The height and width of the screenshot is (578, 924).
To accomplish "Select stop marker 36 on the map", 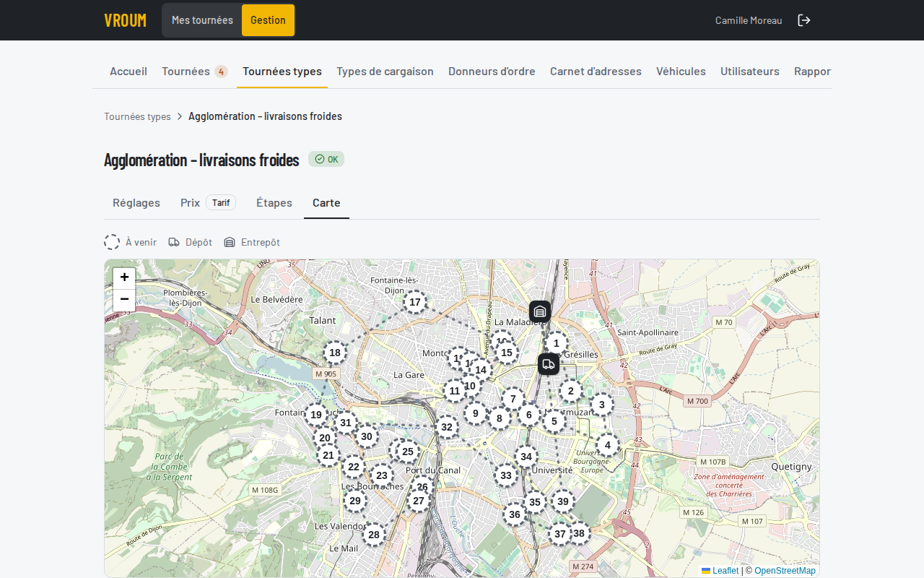I will tap(515, 514).
